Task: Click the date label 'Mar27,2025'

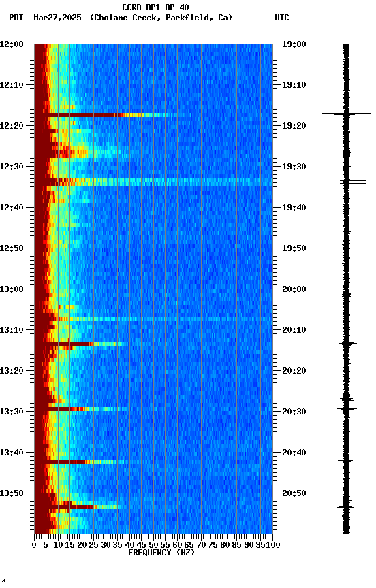Action: pyautogui.click(x=57, y=18)
